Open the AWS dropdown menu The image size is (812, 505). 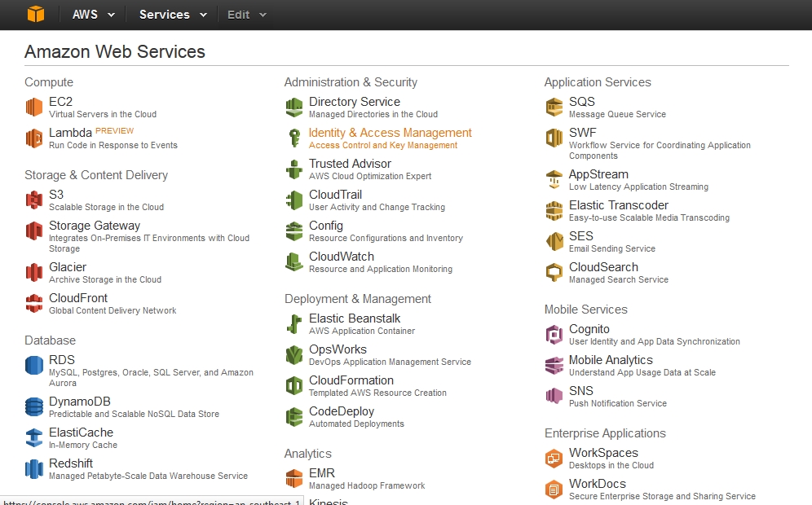click(93, 15)
